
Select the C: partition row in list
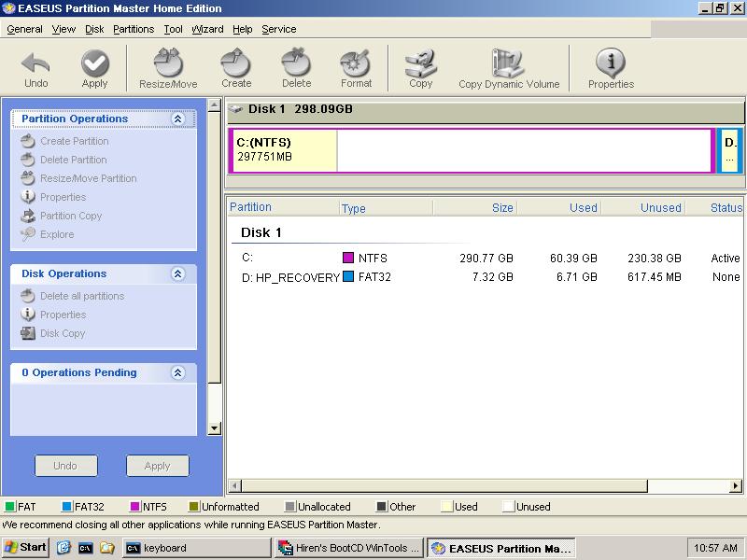486,259
